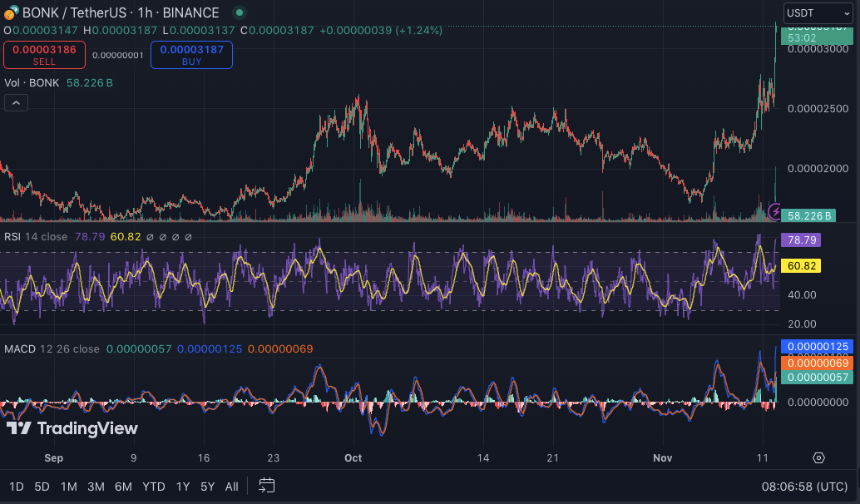The image size is (860, 504).
Task: Open the USDT currency dropdown
Action: (x=818, y=12)
